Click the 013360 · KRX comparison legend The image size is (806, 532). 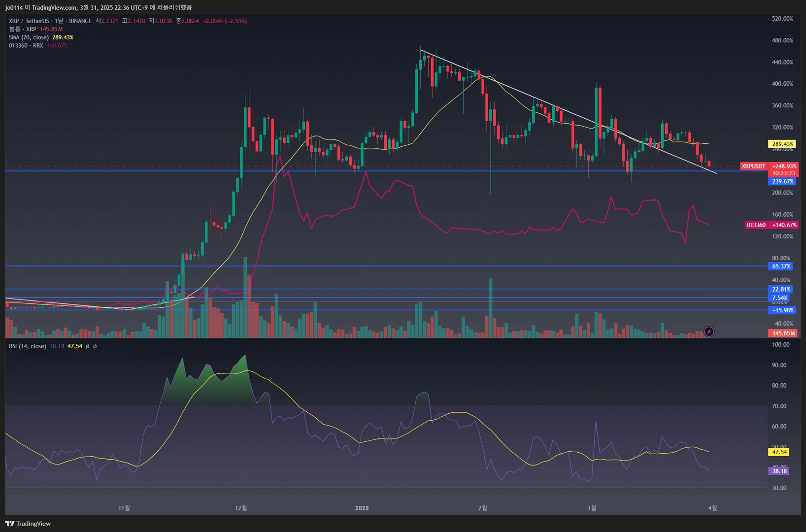coord(26,46)
